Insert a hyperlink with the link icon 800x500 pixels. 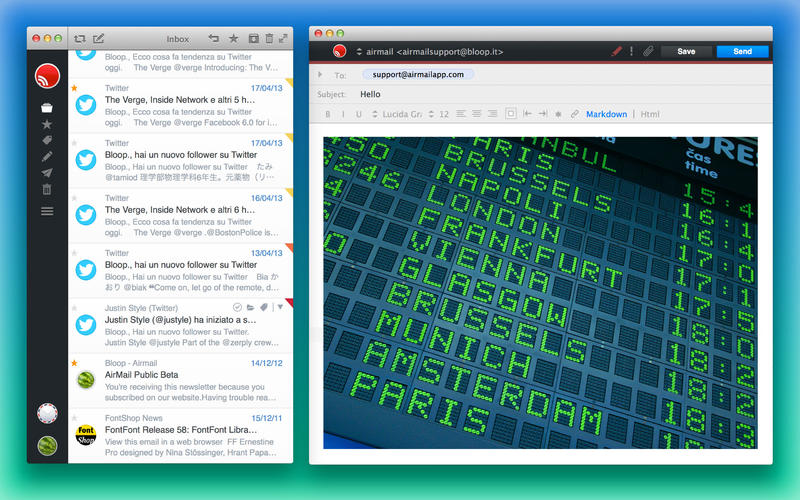coord(574,114)
